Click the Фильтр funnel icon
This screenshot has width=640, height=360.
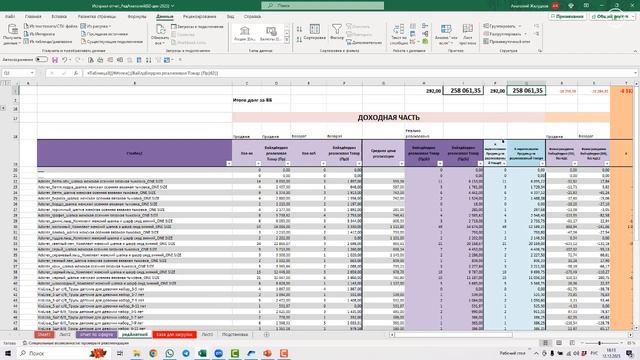click(x=337, y=32)
